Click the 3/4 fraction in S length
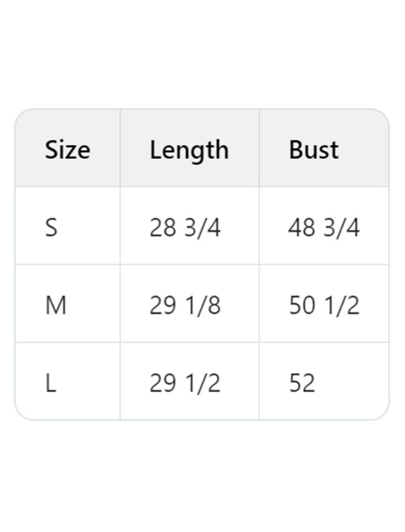This screenshot has height=532, width=405. [x=202, y=228]
